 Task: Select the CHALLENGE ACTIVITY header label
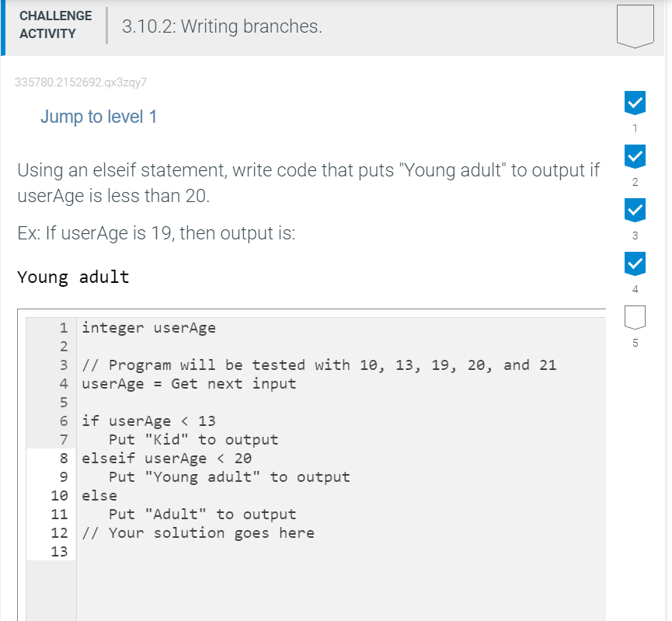55,26
